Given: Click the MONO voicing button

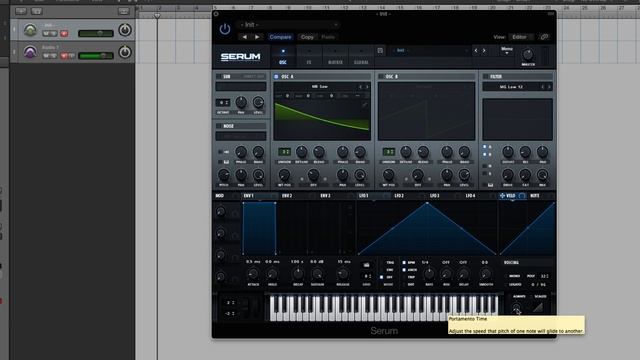Looking at the screenshot, I should [514, 276].
